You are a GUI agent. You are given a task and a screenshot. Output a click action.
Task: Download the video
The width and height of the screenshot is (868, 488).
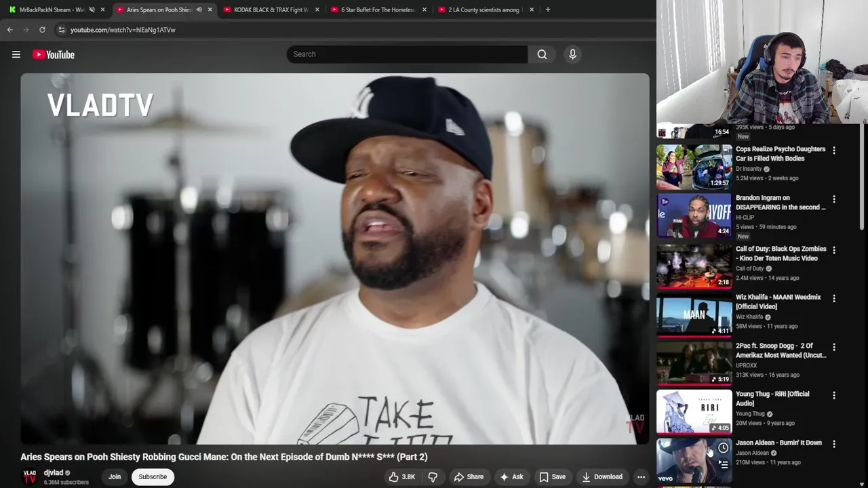point(601,476)
